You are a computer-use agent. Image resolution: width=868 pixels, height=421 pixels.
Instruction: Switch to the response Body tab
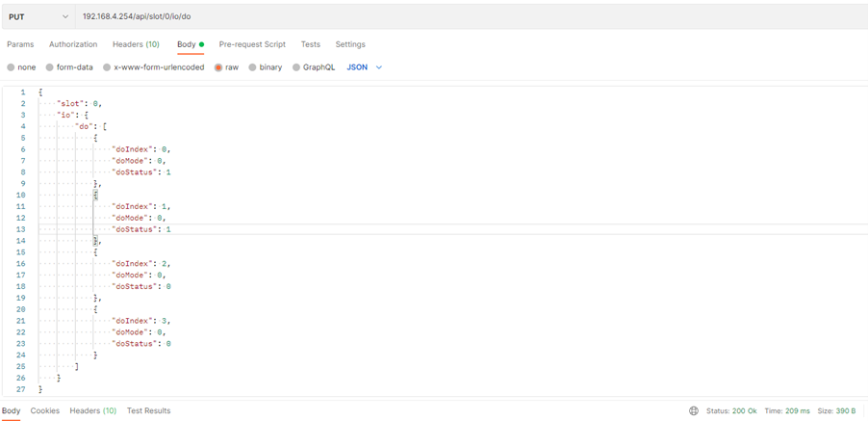click(x=12, y=411)
